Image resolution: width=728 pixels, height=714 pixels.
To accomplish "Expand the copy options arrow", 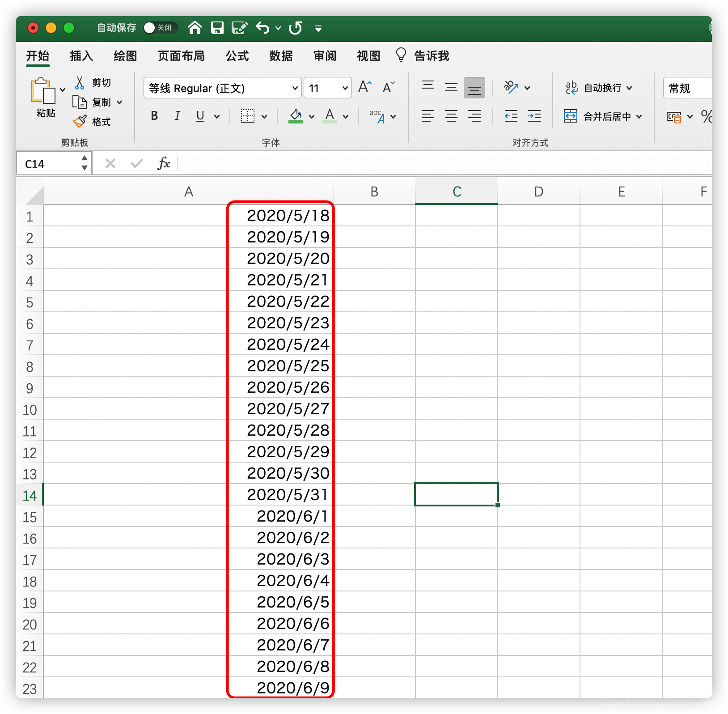I will pos(119,102).
